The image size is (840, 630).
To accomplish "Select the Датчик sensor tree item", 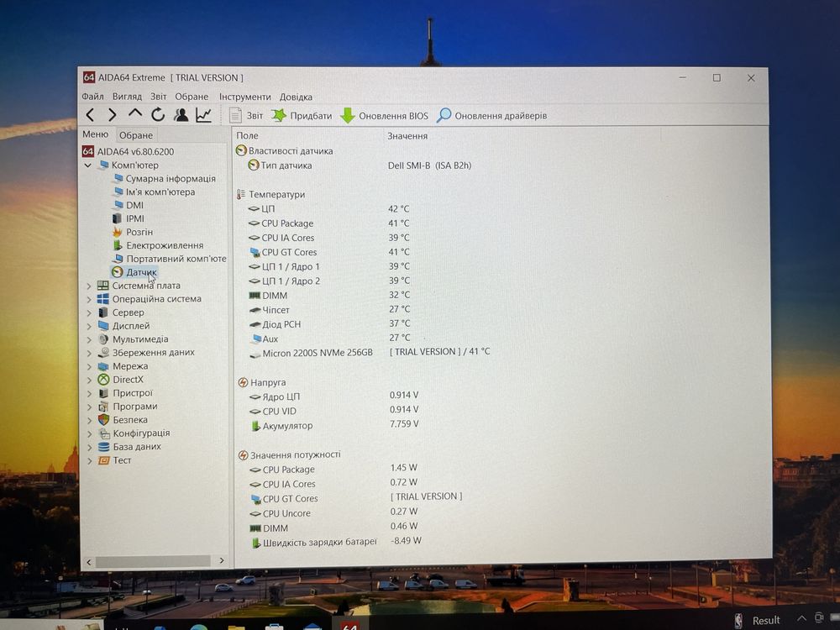I will [134, 272].
